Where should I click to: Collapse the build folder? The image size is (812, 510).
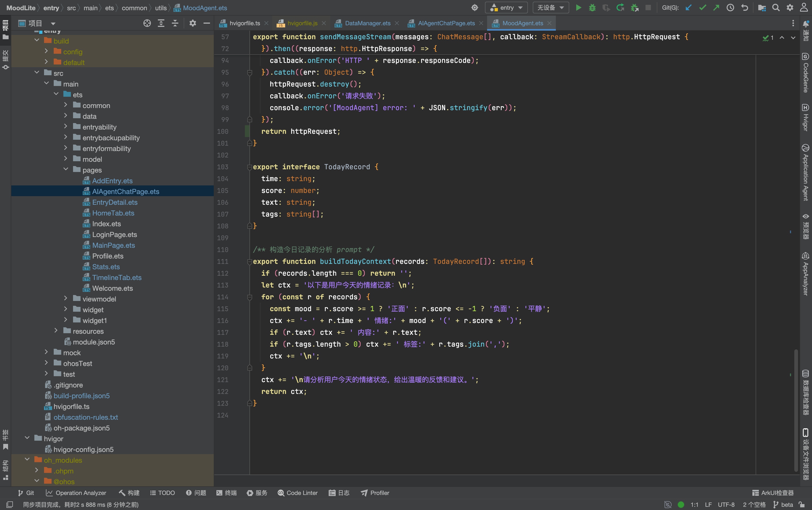pos(37,41)
